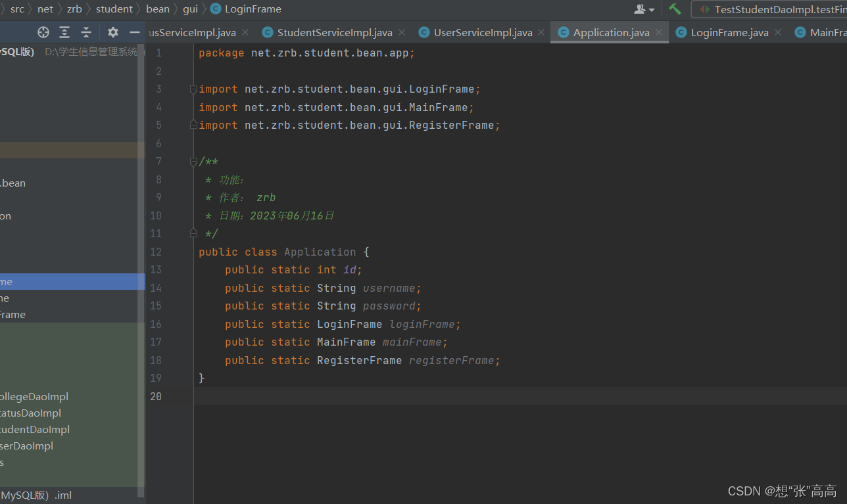Click 'net' in the breadcrumb path
The height and width of the screenshot is (504, 847).
click(x=45, y=9)
